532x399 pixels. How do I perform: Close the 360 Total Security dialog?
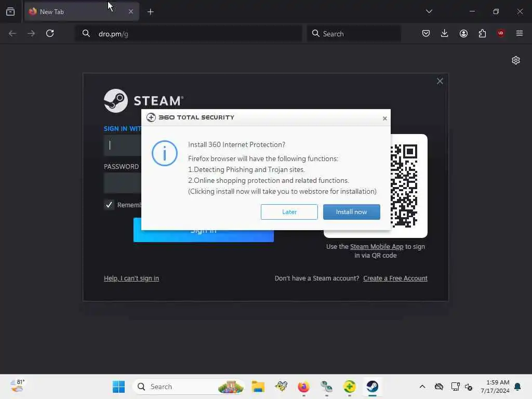[x=384, y=118]
